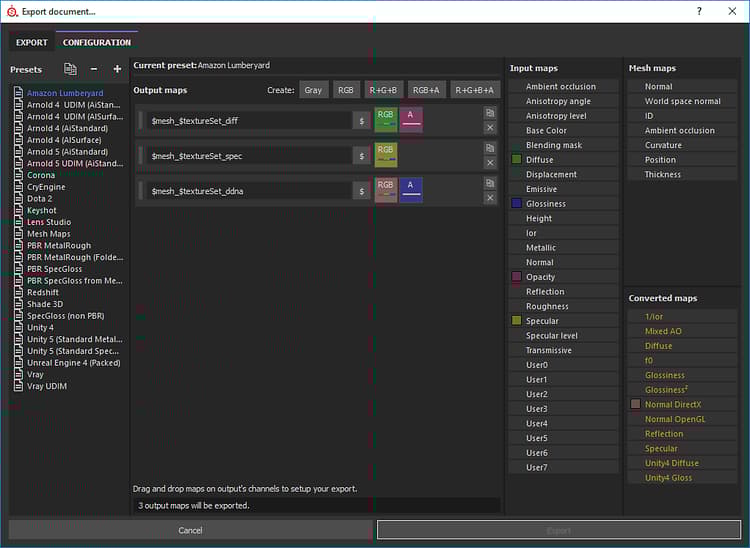Remove preset with the minus icon
The width and height of the screenshot is (750, 548).
pos(94,69)
